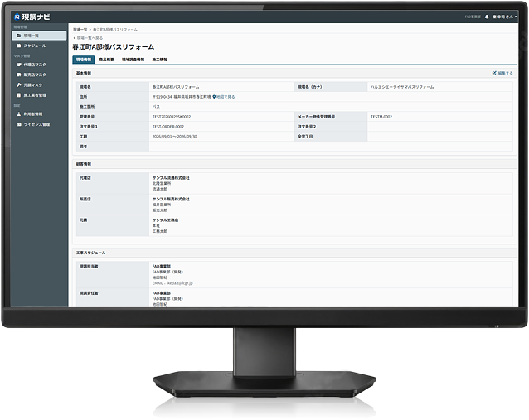Click the サンプル流通株式会社 agency name
Viewport: 529px width, 420px height.
point(171,178)
